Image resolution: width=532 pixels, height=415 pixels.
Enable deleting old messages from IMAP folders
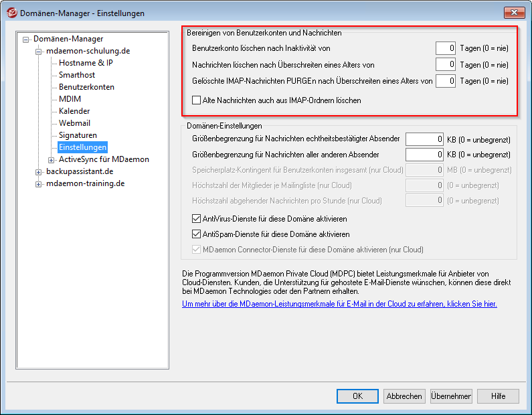click(x=197, y=100)
